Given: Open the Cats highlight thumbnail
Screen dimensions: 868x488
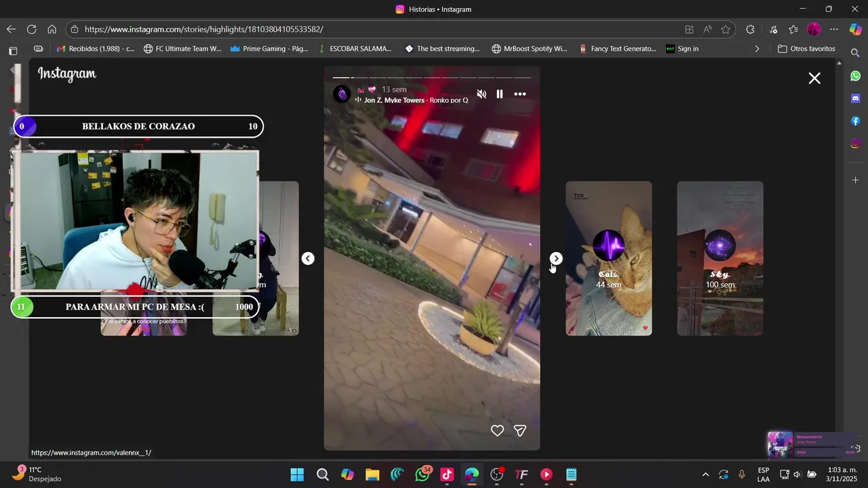Looking at the screenshot, I should (609, 258).
